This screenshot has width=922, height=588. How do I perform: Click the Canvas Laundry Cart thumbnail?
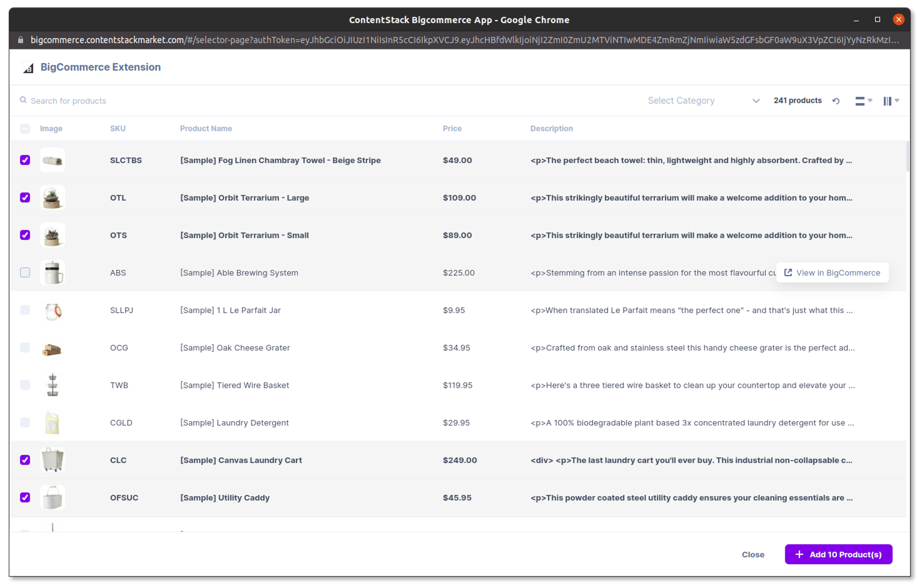click(52, 460)
